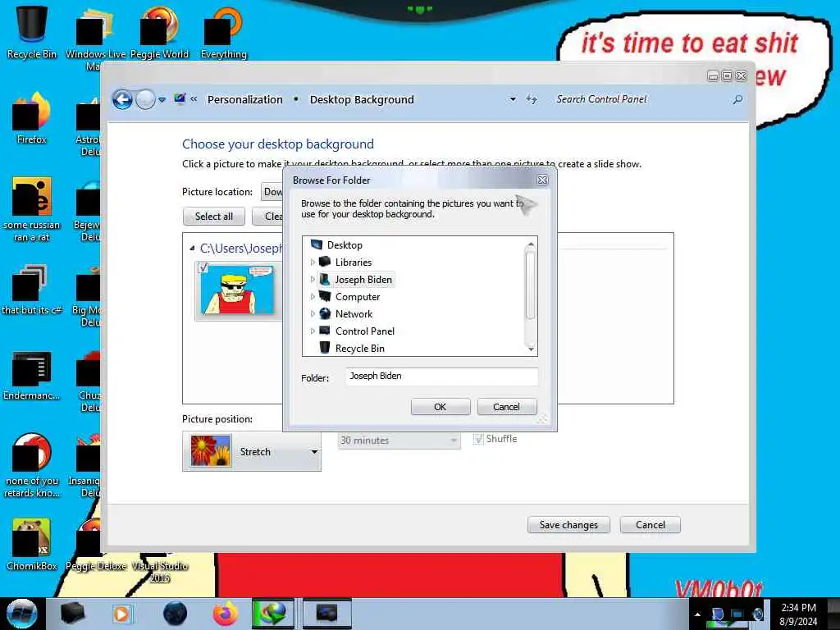Select Computer in the folder tree
The image size is (840, 630).
358,297
